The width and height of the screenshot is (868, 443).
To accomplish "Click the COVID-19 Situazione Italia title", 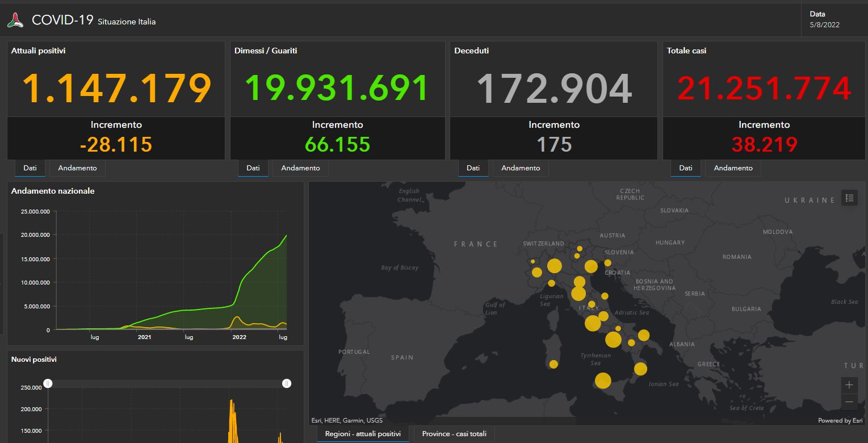I will pos(94,20).
